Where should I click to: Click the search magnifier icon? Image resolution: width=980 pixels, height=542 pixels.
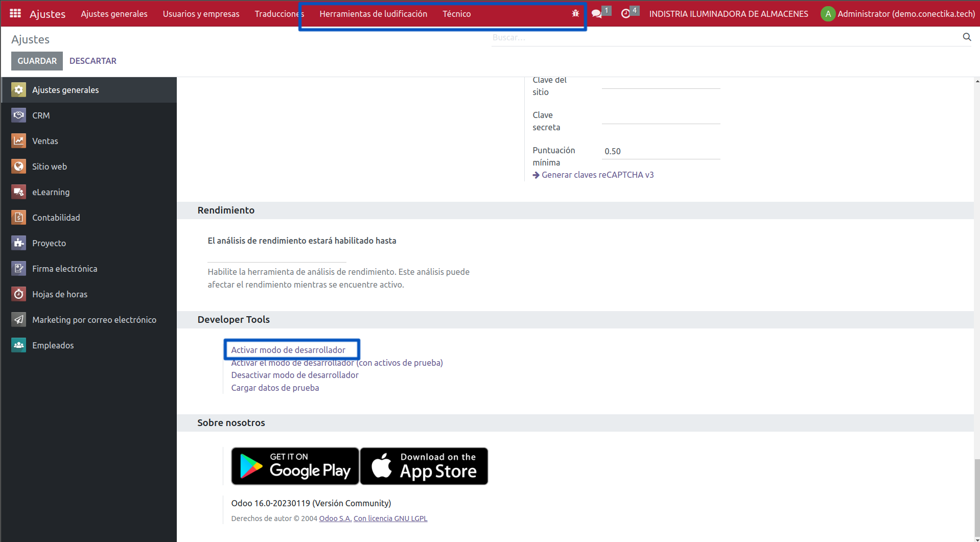[x=966, y=37]
